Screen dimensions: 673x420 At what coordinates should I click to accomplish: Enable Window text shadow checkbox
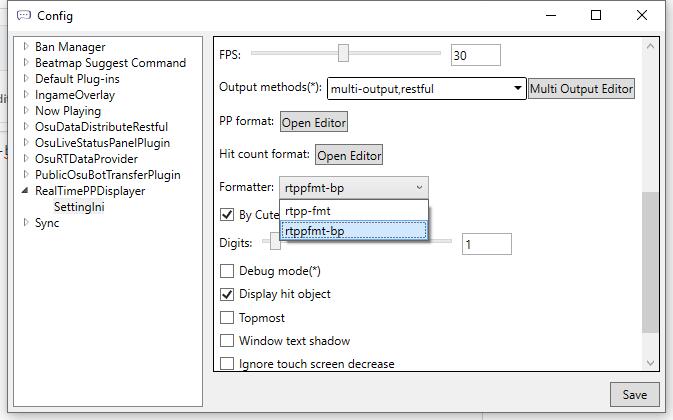point(227,341)
